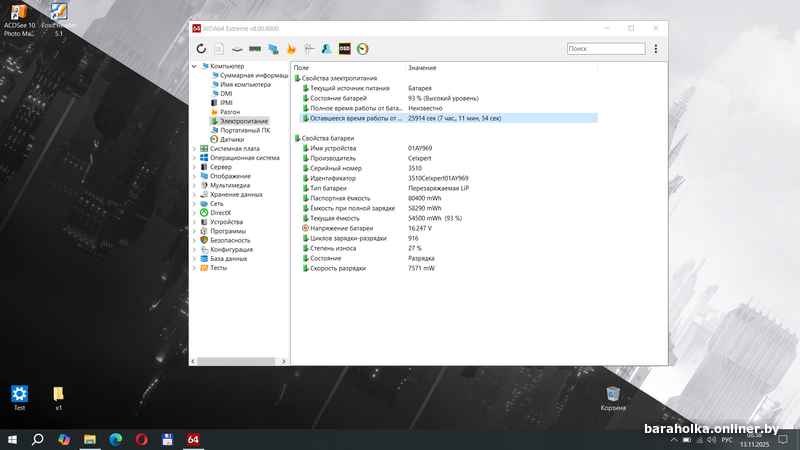This screenshot has width=800, height=450.
Task: Expand the Тесты tree node
Action: (194, 268)
